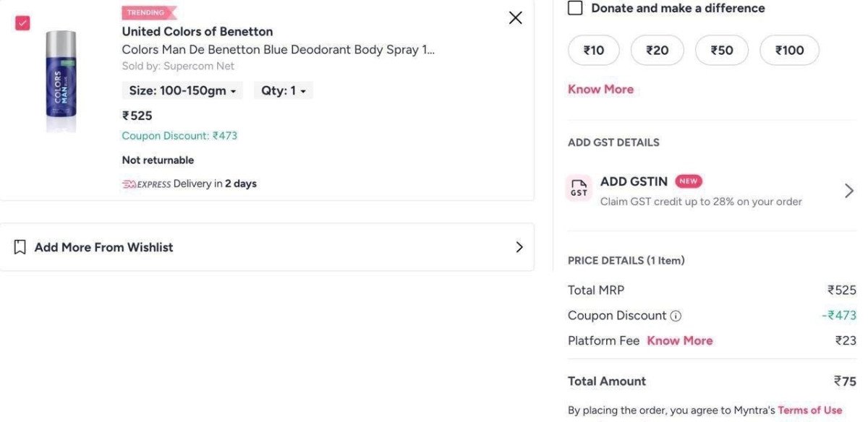This screenshot has height=422, width=868.
Task: Click the wishlist bookmark icon
Action: (x=20, y=246)
